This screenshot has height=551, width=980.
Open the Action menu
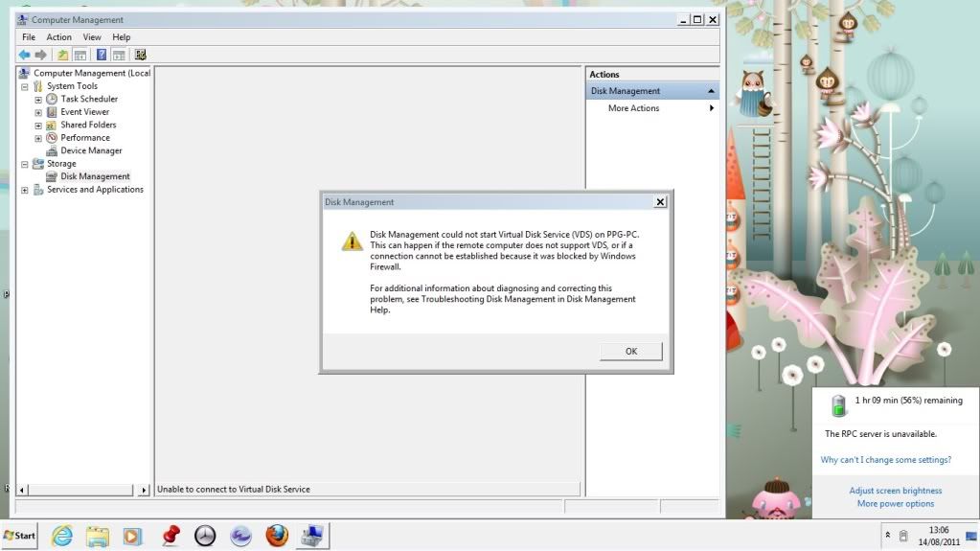[58, 37]
